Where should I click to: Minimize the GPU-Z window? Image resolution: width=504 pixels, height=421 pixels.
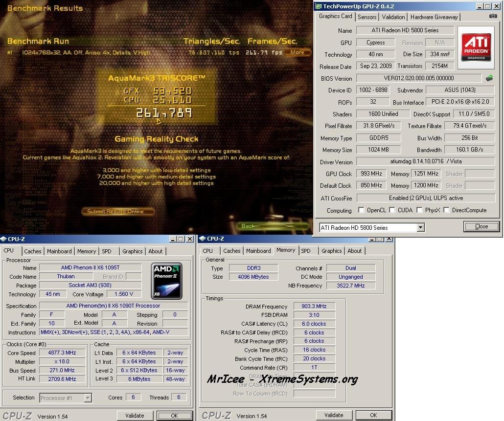(480, 6)
